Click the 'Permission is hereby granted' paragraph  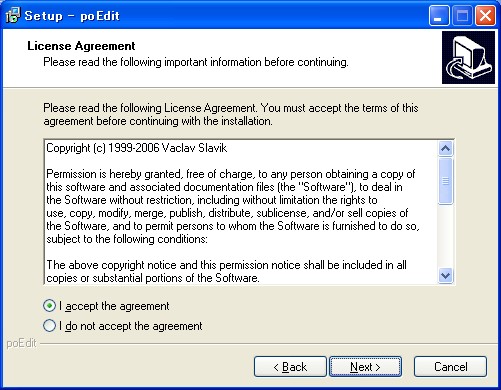coord(233,207)
